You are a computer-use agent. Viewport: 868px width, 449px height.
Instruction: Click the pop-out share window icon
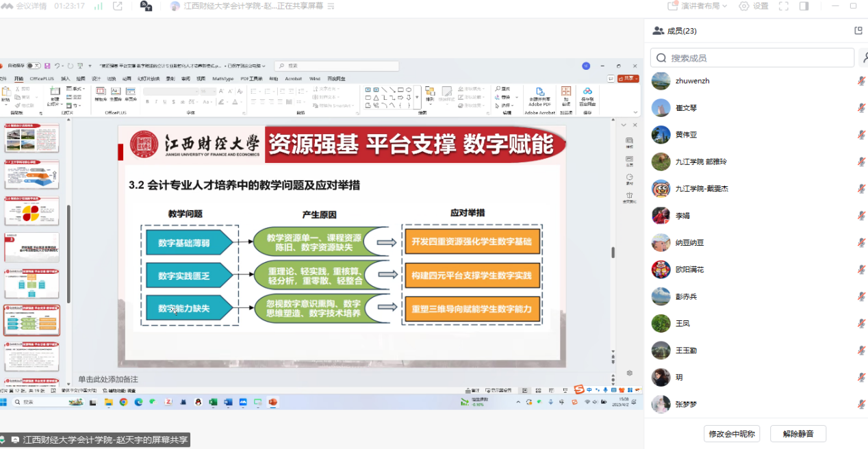[117, 6]
